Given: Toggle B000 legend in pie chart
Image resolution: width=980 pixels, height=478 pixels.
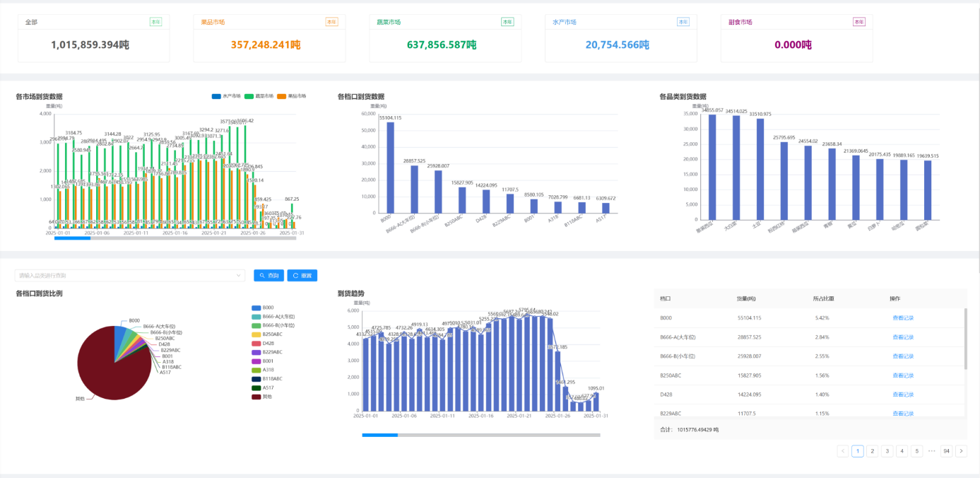Looking at the screenshot, I should [262, 308].
